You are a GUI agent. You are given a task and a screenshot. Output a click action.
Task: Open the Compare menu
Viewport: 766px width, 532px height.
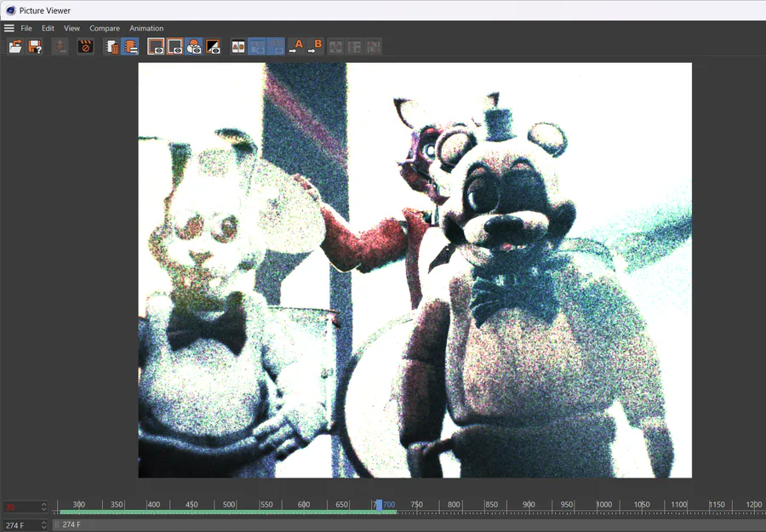[105, 28]
